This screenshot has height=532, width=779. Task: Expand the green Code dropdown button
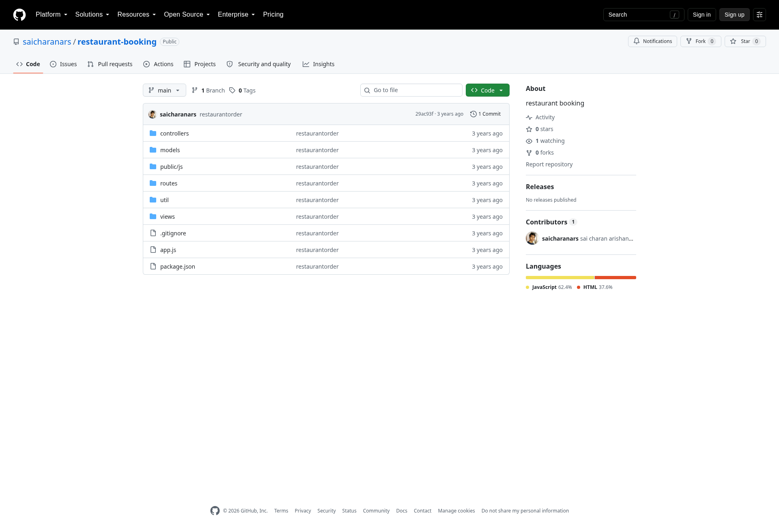tap(488, 90)
